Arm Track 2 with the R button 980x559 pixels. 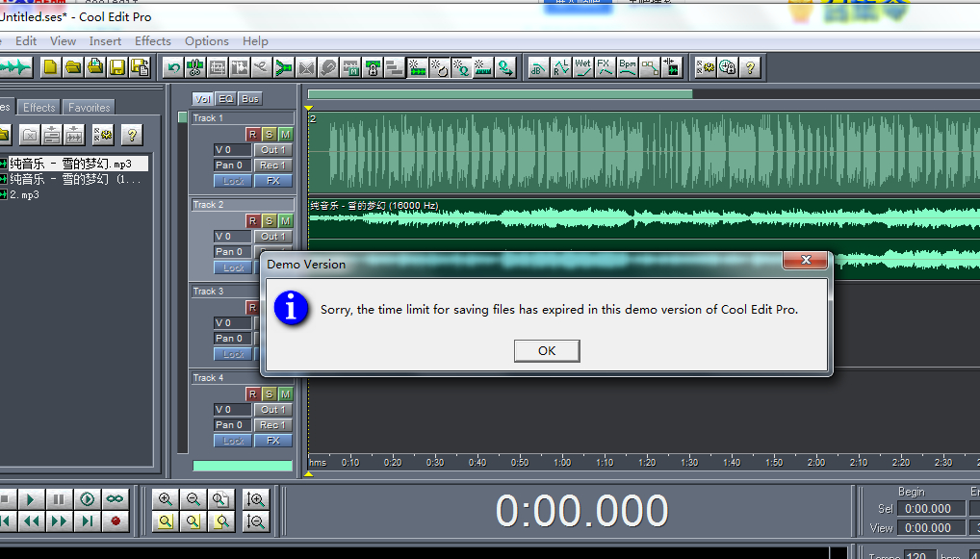click(x=252, y=221)
